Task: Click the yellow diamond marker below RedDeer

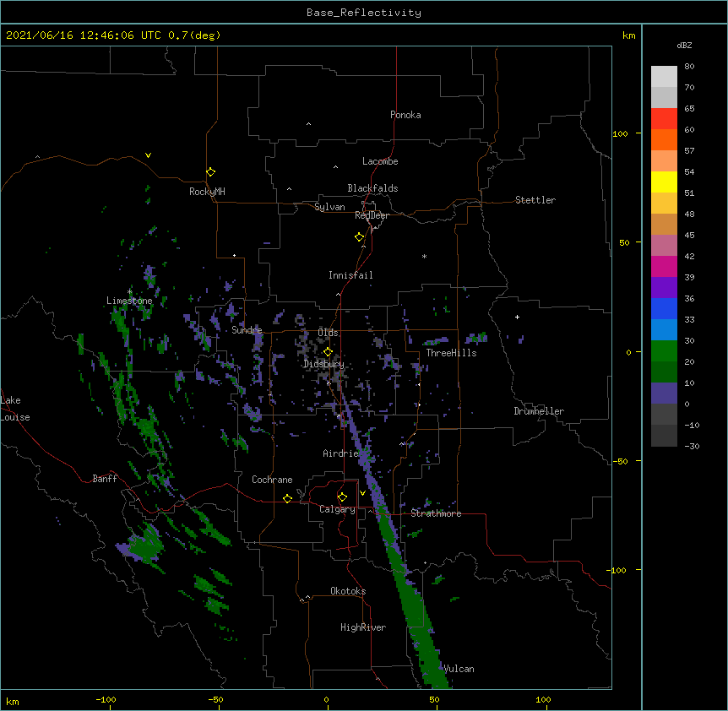Action: point(360,237)
